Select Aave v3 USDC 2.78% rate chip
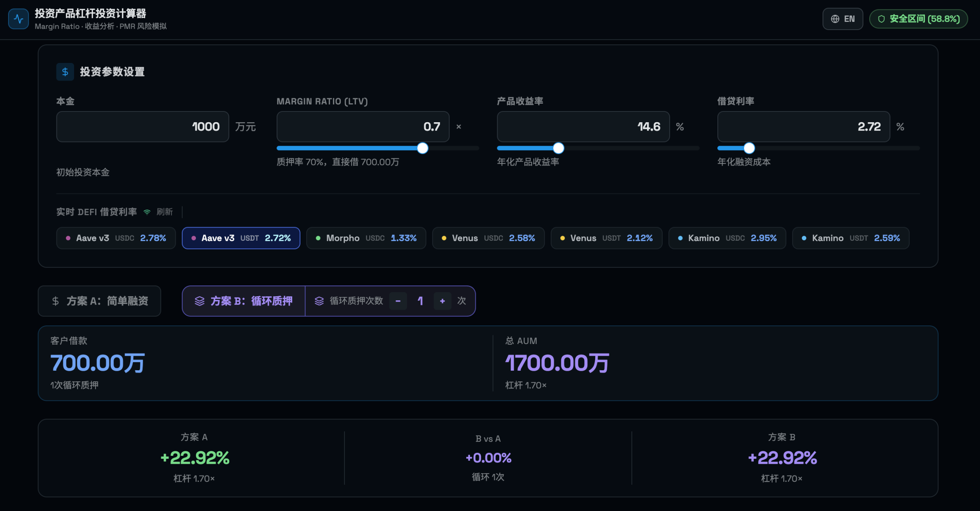This screenshot has height=511, width=980. click(116, 238)
